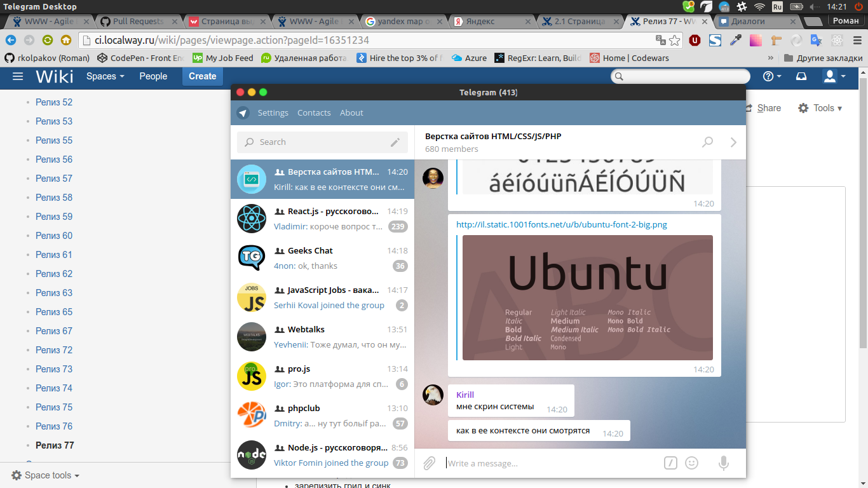Screen dimensions: 868x488
Task: Open Релиз 76 page in sidebar
Action: (x=54, y=426)
